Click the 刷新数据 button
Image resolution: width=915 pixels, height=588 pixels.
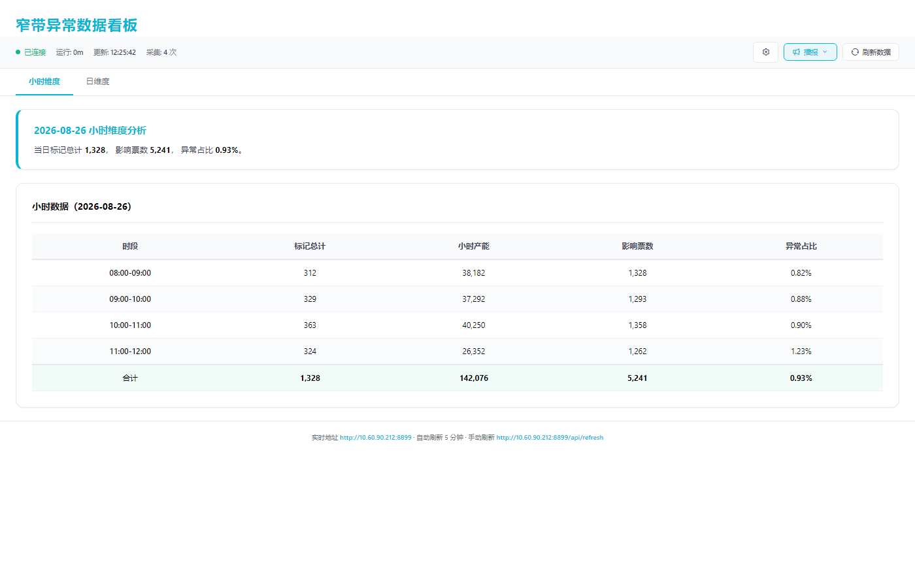[871, 52]
